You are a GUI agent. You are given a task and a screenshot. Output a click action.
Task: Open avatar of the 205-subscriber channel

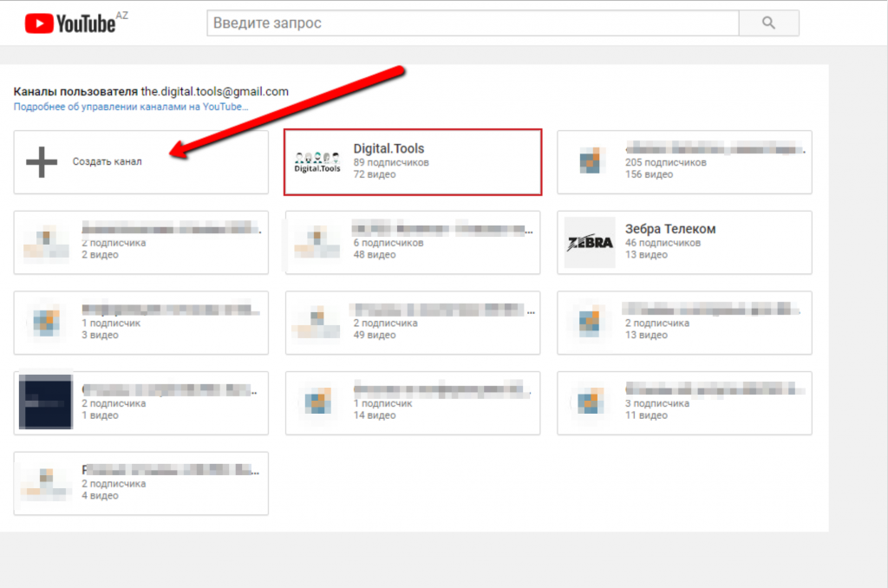590,161
